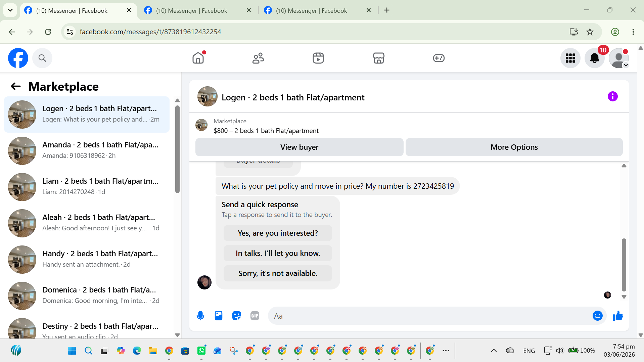The width and height of the screenshot is (644, 362).
Task: Open a new browser tab
Action: pyautogui.click(x=387, y=10)
